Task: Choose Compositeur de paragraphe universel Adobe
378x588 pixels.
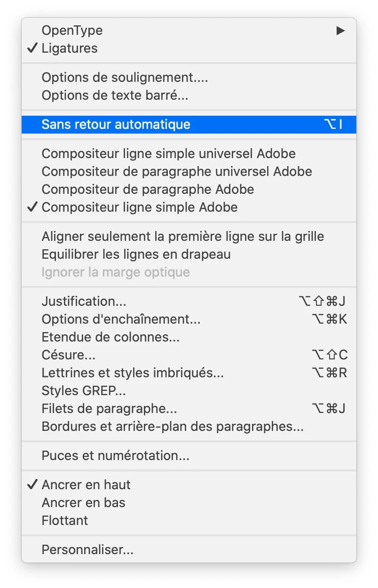Action: pyautogui.click(x=177, y=172)
